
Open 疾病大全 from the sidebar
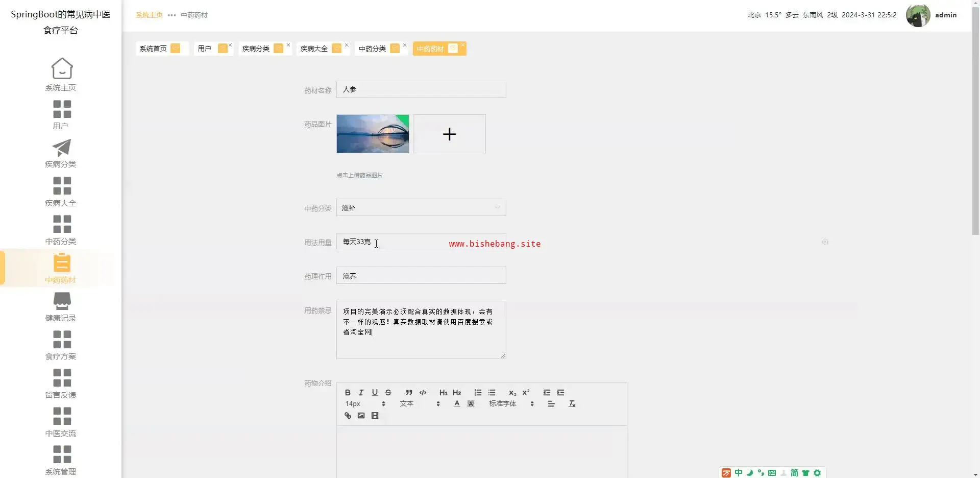point(61,192)
